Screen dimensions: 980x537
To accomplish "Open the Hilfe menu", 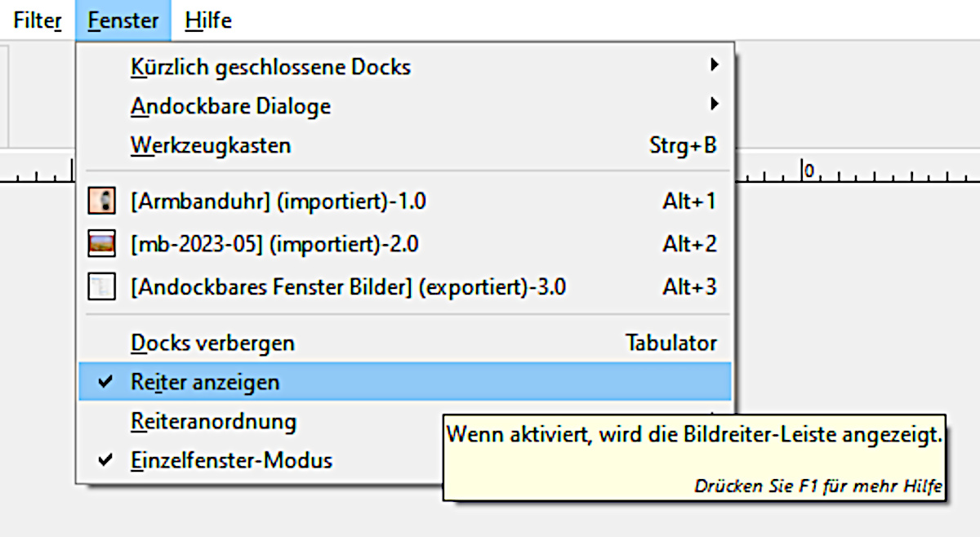I will [x=208, y=20].
